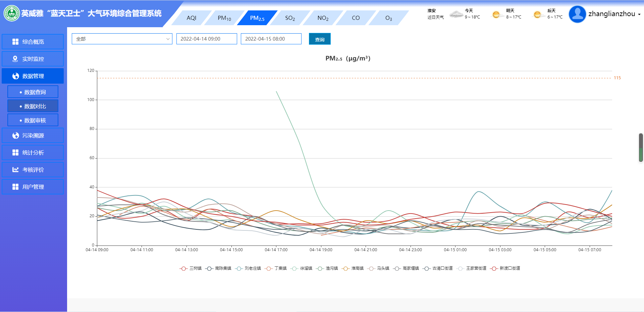This screenshot has width=644, height=312.
Task: Click the 查询 query button
Action: (319, 39)
